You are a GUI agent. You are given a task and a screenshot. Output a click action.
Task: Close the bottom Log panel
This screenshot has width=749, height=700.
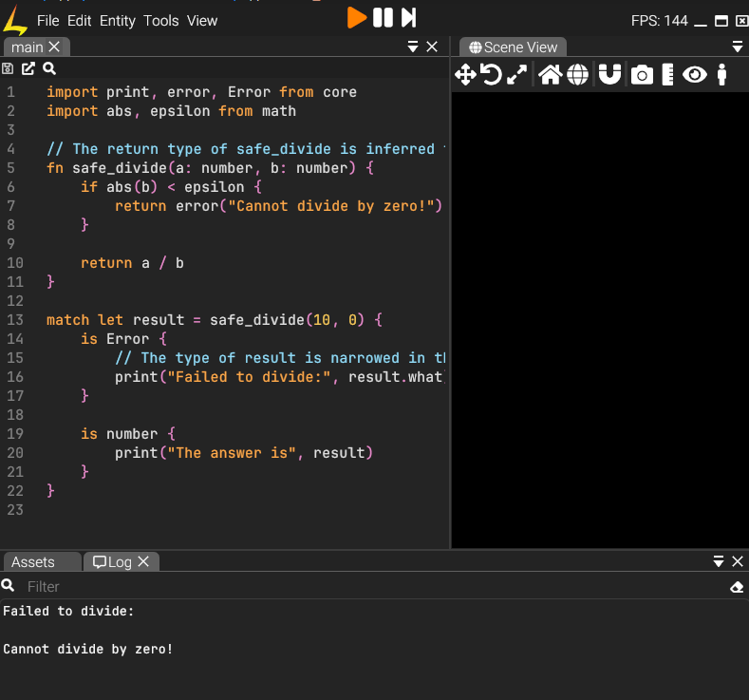(738, 561)
